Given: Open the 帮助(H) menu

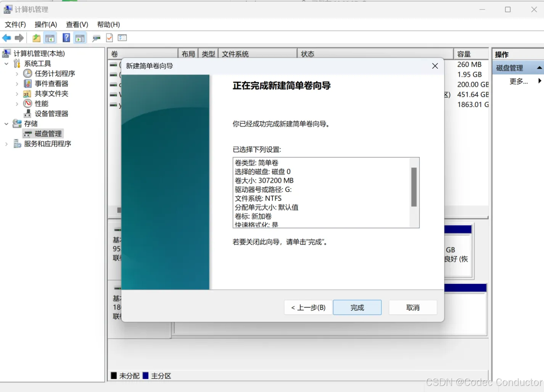Looking at the screenshot, I should [108, 24].
